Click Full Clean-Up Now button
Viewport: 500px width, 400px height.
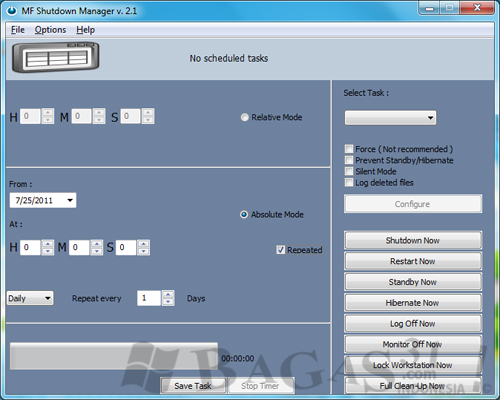(413, 386)
